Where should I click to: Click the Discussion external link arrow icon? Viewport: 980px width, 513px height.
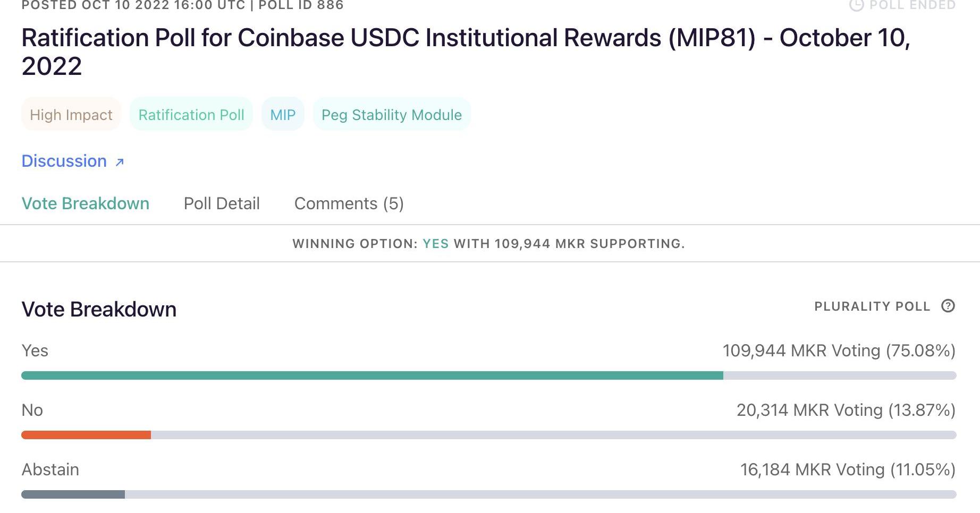[x=120, y=162]
